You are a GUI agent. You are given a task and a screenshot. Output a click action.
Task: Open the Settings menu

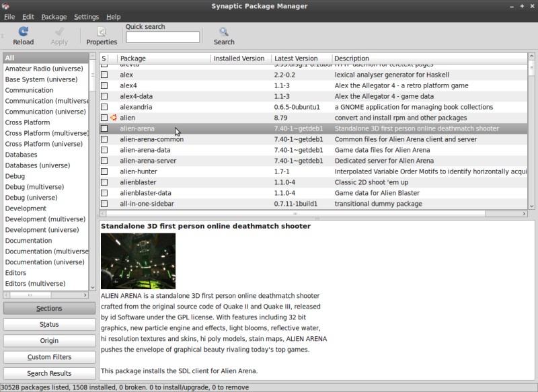coord(87,17)
